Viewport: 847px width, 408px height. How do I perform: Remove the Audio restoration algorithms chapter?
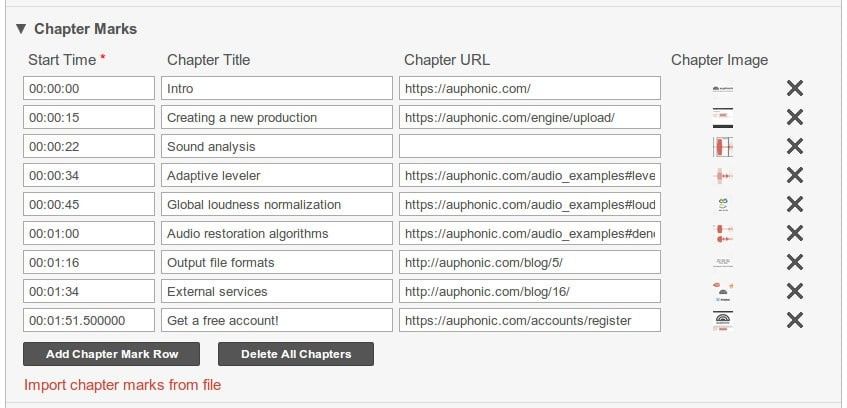click(x=795, y=233)
